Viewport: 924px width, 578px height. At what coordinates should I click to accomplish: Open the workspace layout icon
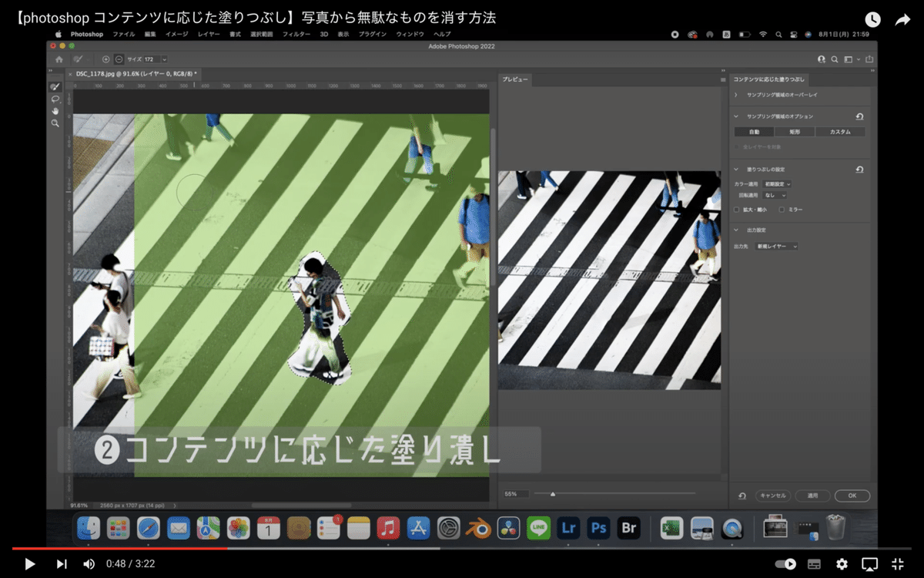pyautogui.click(x=849, y=59)
